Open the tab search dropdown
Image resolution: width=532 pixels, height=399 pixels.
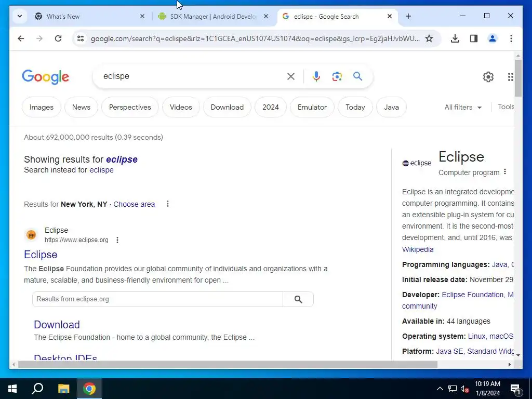[20, 16]
